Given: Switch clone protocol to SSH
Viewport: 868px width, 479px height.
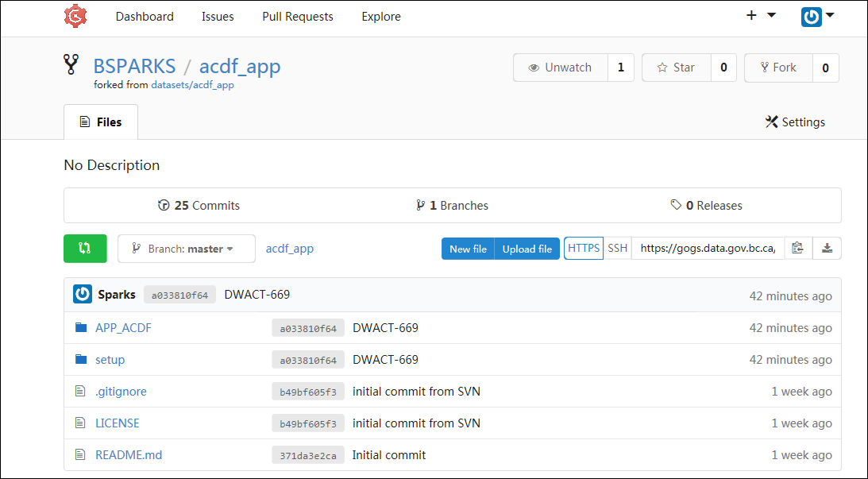Looking at the screenshot, I should tap(618, 248).
